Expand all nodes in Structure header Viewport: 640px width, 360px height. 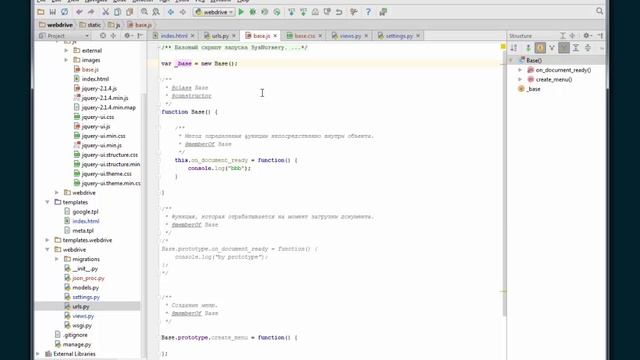563,36
